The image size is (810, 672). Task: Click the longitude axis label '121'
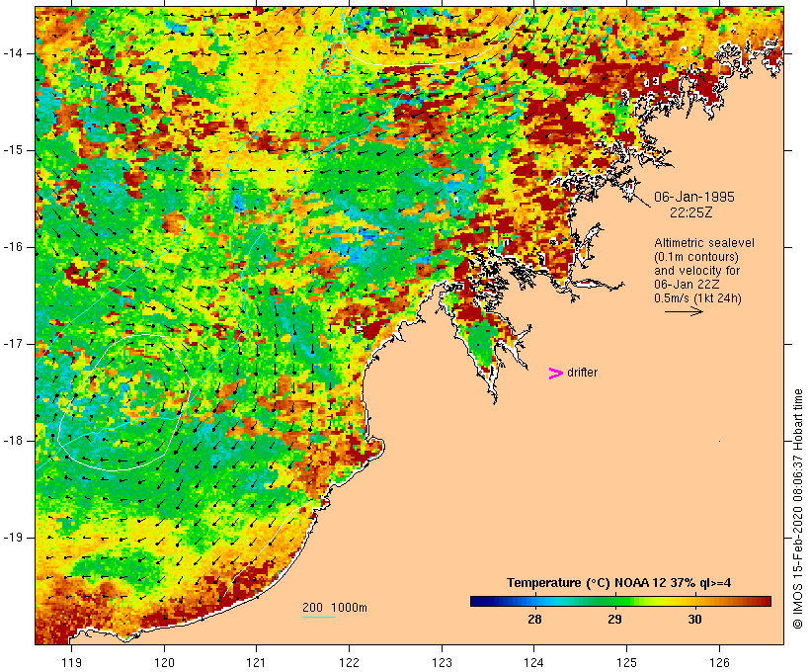click(256, 662)
